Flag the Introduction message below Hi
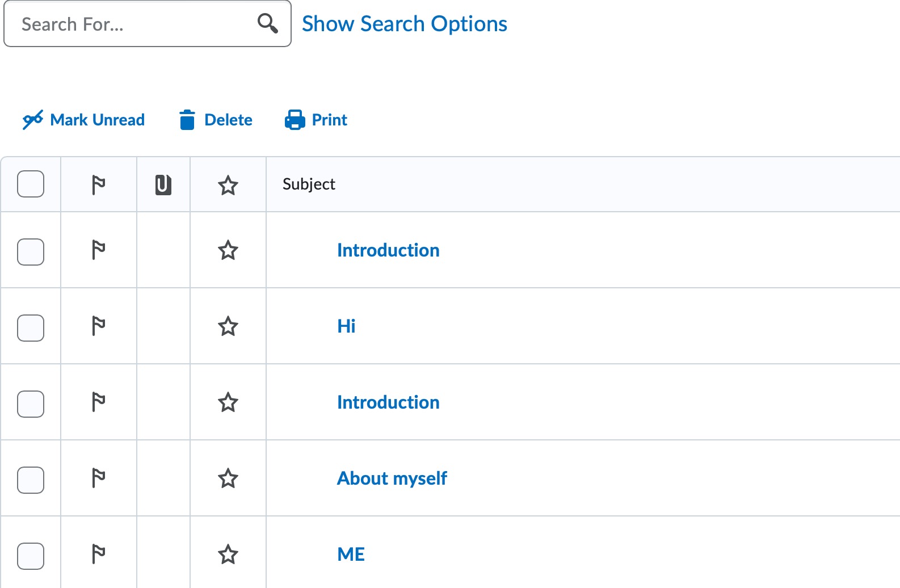The width and height of the screenshot is (900, 588). [99, 402]
